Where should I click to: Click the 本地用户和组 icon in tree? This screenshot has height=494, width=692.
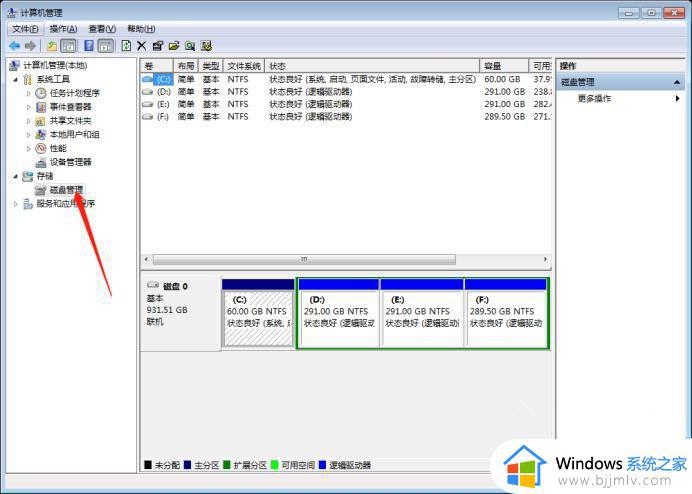point(41,135)
